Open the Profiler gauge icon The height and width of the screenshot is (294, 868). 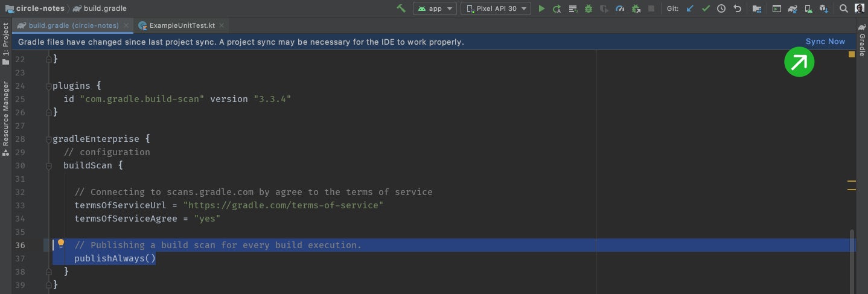coord(620,8)
